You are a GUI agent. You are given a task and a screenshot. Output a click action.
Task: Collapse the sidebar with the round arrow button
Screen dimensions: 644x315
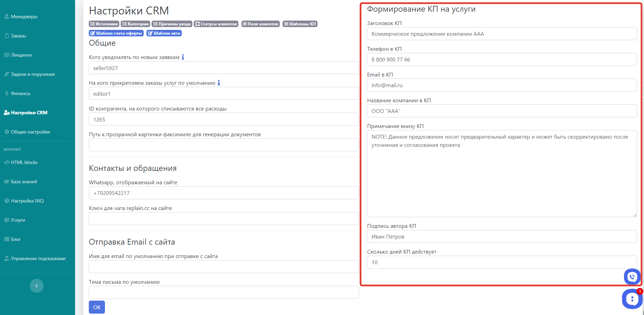tap(37, 286)
